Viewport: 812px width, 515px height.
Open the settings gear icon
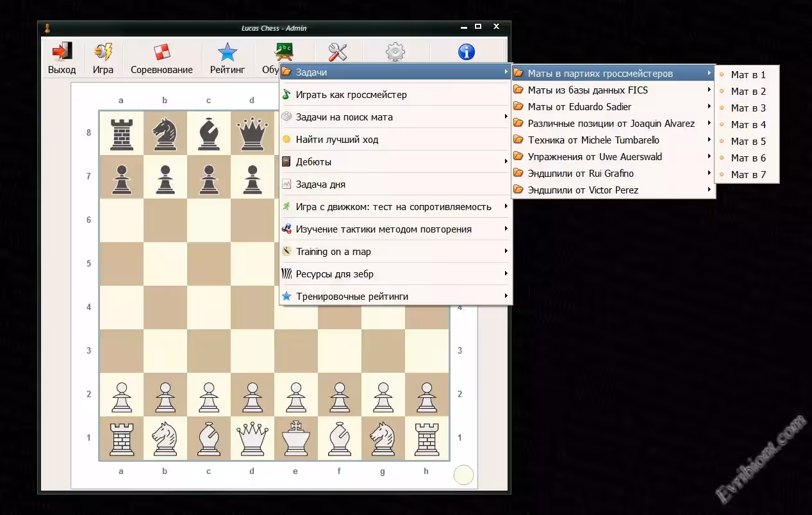coord(395,52)
